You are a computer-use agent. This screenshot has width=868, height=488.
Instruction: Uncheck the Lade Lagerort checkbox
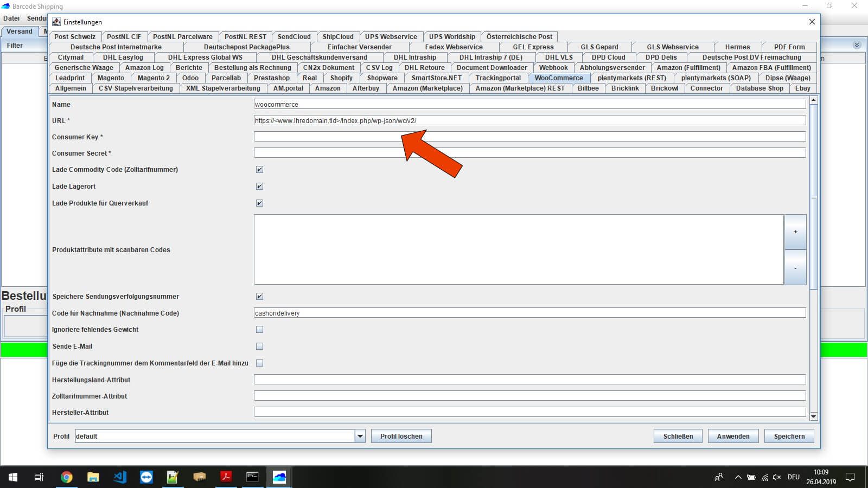(259, 187)
